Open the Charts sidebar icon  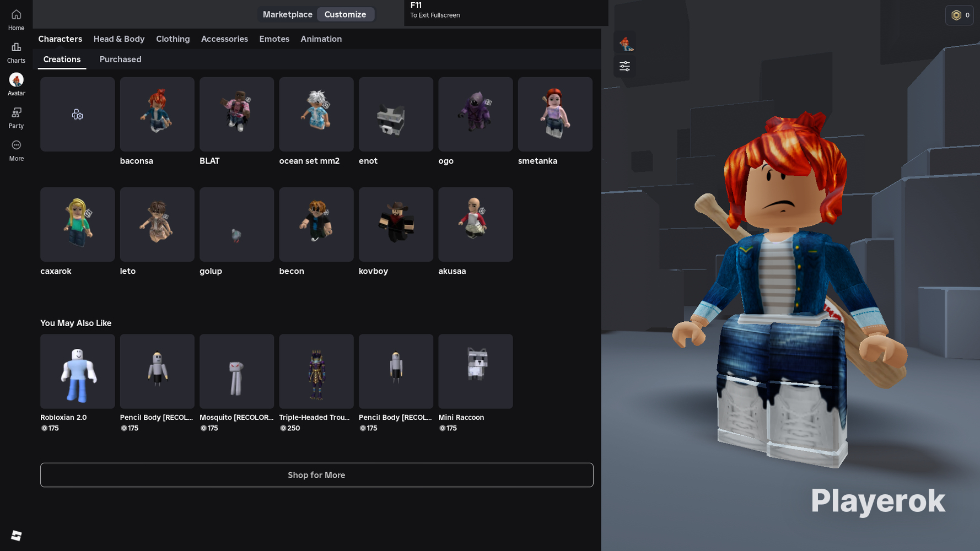click(x=16, y=52)
